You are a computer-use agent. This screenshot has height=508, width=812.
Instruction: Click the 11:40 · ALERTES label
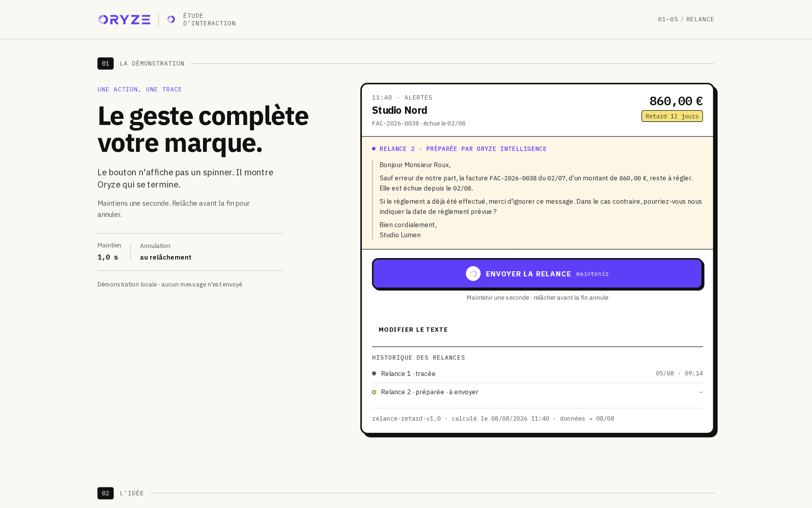[402, 98]
